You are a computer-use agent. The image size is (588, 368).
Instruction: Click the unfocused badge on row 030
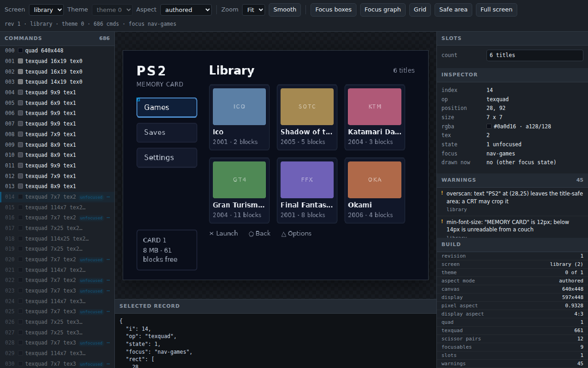pos(91,364)
